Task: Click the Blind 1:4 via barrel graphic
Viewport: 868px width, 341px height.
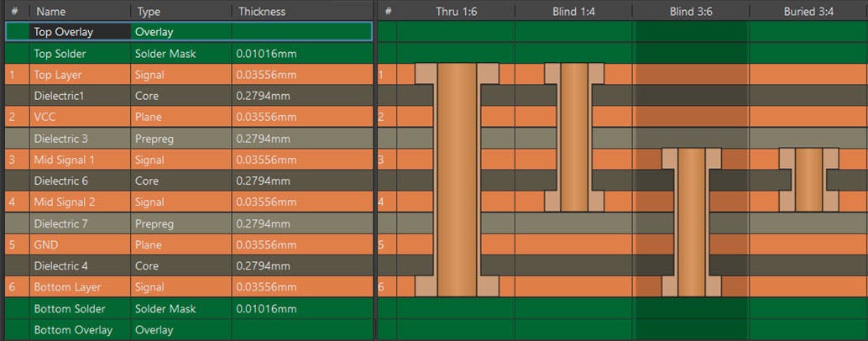Action: 574,137
